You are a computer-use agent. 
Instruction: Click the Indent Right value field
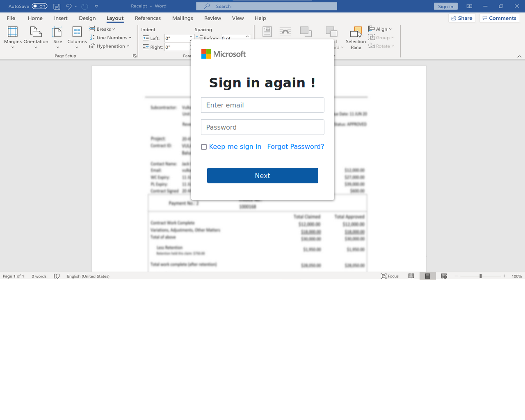pos(177,47)
